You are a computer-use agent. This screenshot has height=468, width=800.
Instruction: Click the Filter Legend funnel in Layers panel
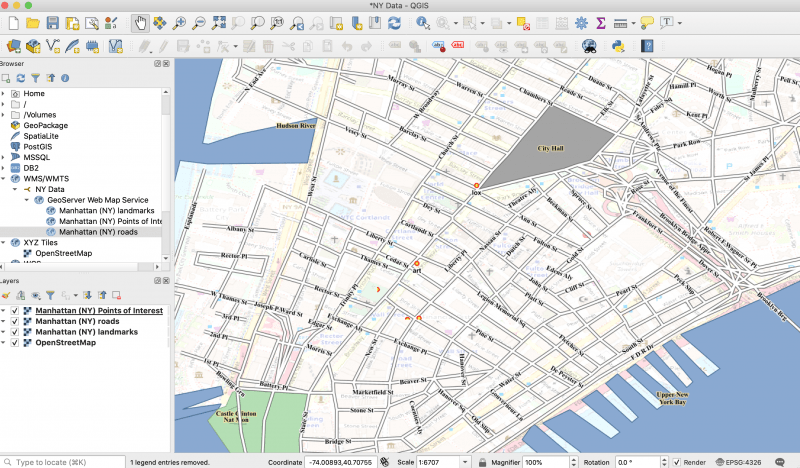point(50,295)
